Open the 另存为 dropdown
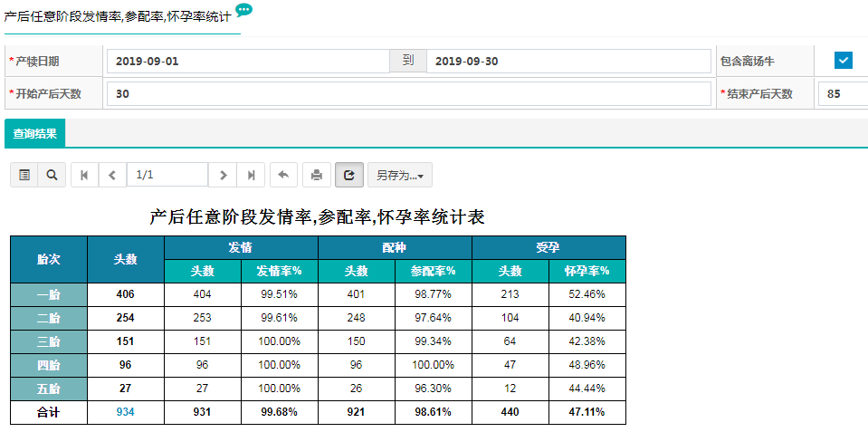Viewport: 868px width, 432px height. (400, 175)
